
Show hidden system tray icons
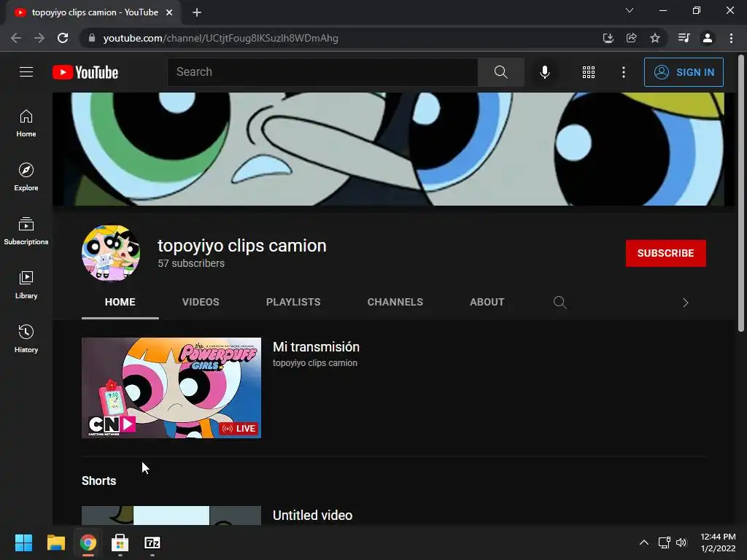pos(643,542)
